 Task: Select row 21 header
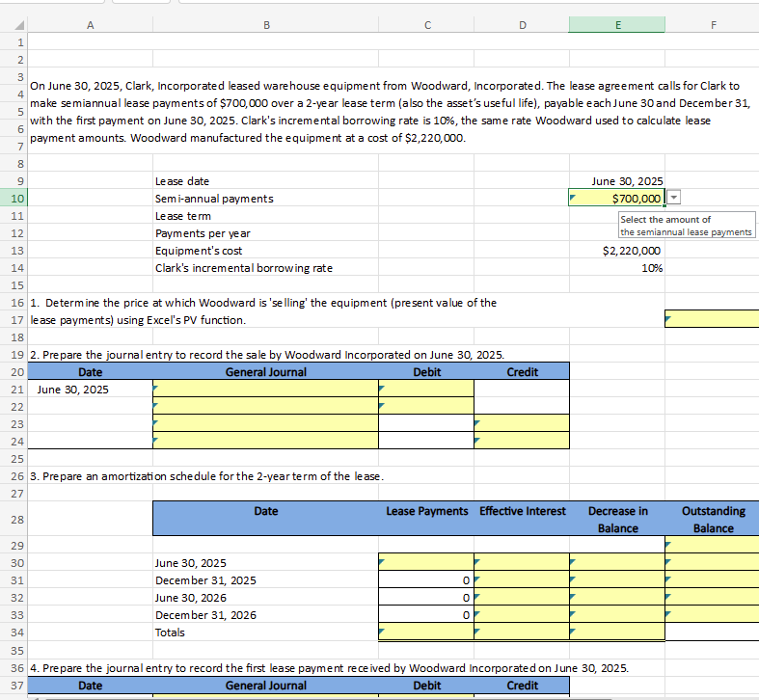[x=14, y=390]
